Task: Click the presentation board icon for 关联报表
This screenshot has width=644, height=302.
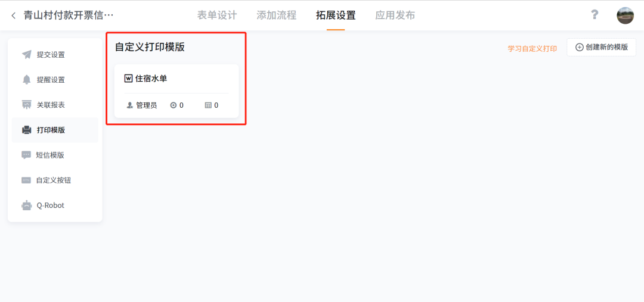Action: (x=27, y=105)
